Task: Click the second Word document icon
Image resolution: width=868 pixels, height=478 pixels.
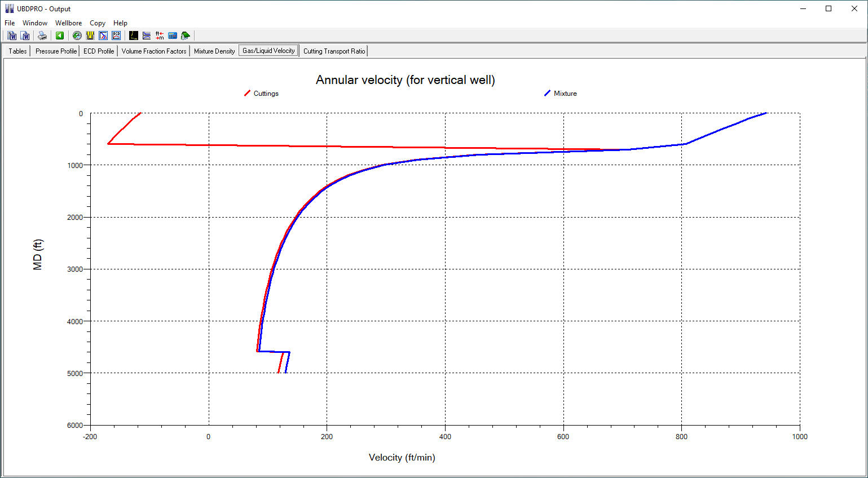Action: click(x=25, y=36)
